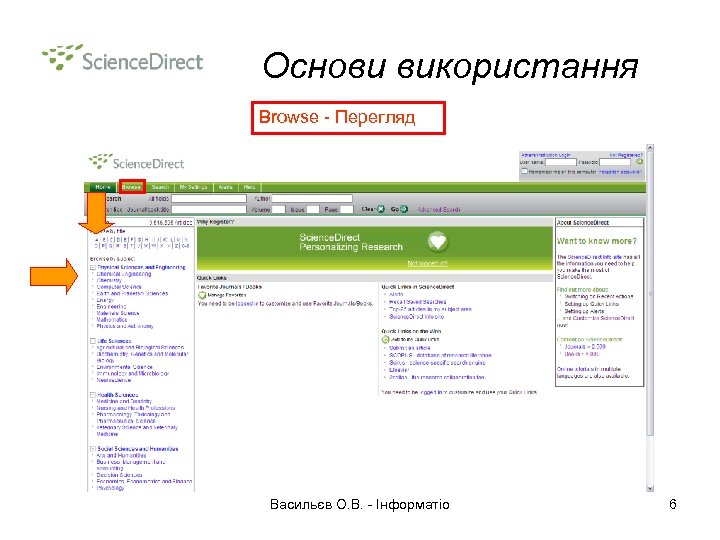Open the Neuroscience subject
720x540 pixels.
tap(113, 380)
